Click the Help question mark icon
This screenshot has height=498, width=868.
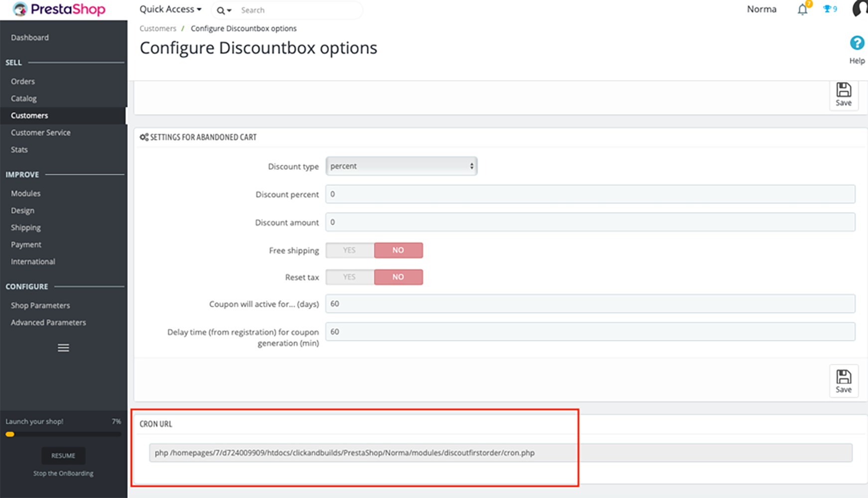coord(857,43)
